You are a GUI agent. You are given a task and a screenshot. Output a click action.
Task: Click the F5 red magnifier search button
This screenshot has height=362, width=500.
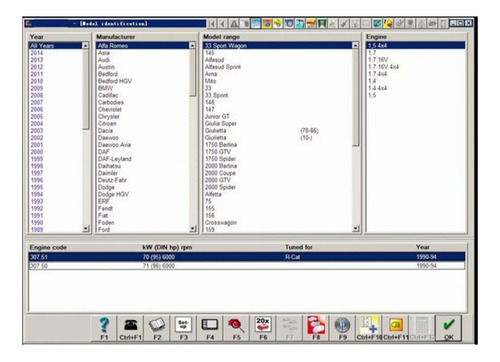[x=236, y=328]
